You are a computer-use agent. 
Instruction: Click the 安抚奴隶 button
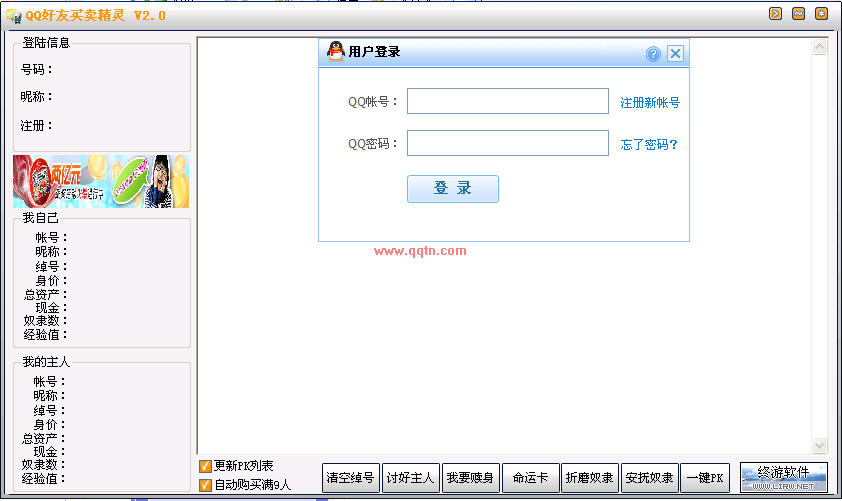[x=650, y=477]
